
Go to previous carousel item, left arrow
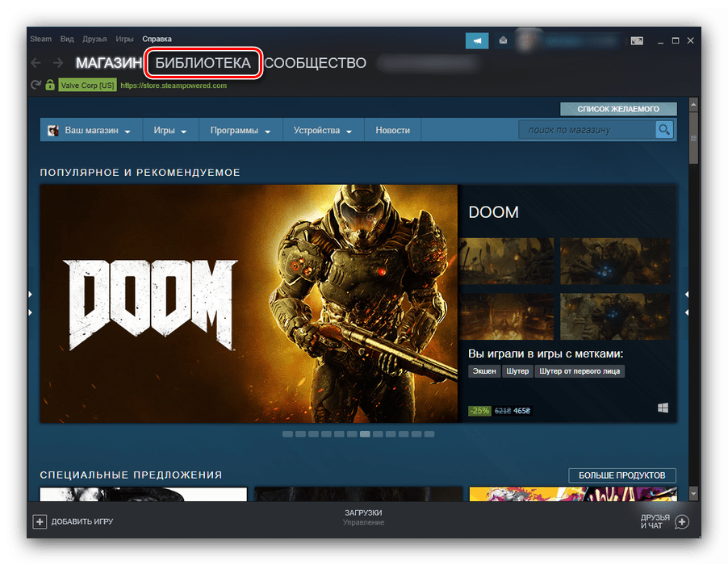[30, 303]
